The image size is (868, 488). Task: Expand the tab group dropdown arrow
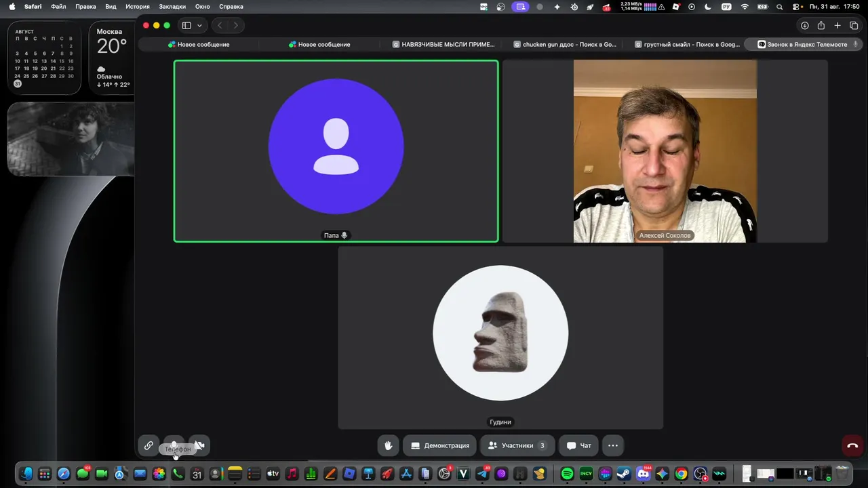pyautogui.click(x=199, y=25)
